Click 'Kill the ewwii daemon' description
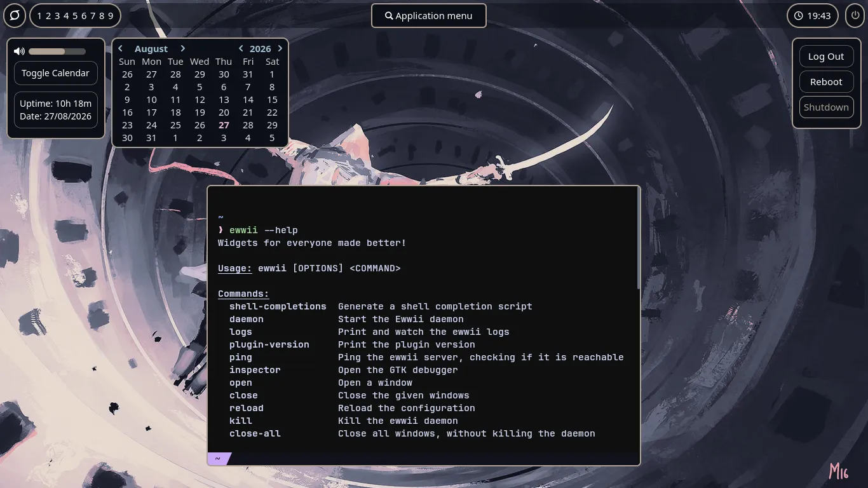Viewport: 868px width, 488px height. click(398, 421)
